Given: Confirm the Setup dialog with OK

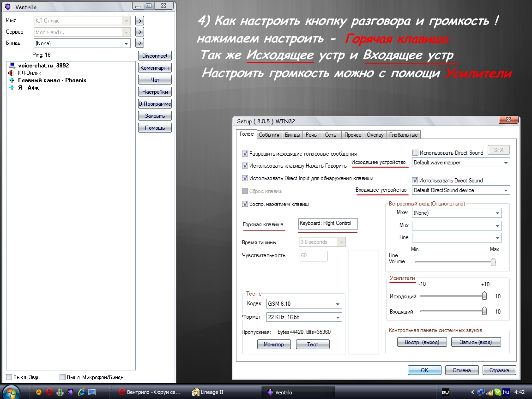Looking at the screenshot, I should point(424,370).
